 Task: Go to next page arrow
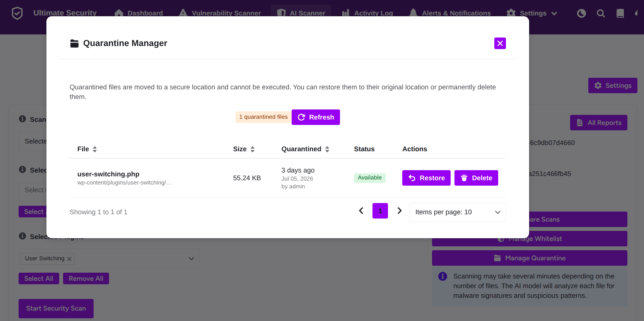point(400,211)
